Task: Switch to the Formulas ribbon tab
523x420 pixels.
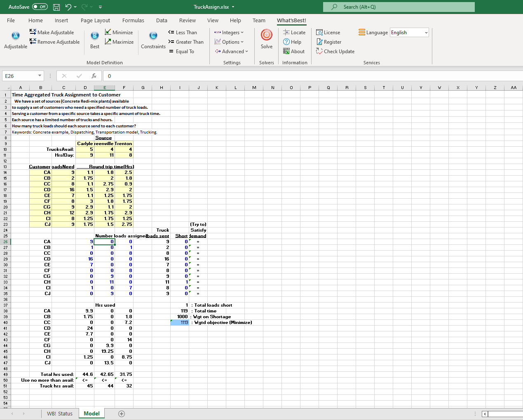Action: [x=133, y=20]
